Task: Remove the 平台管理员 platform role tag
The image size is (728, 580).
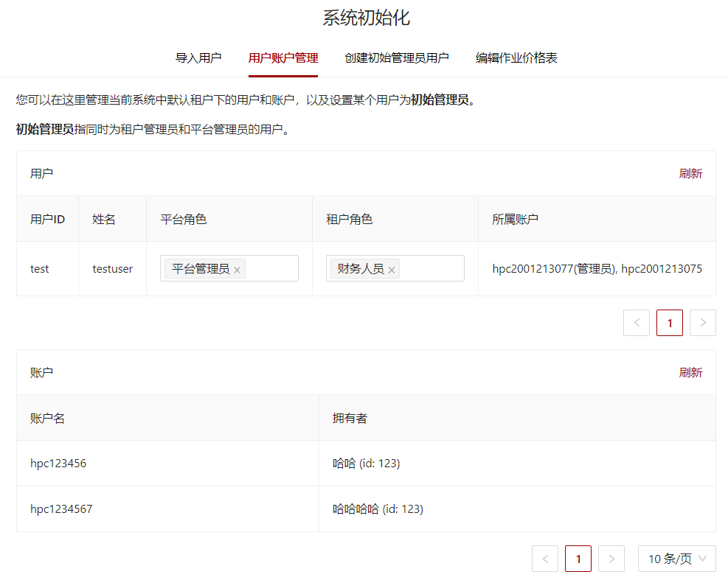Action: pyautogui.click(x=238, y=268)
